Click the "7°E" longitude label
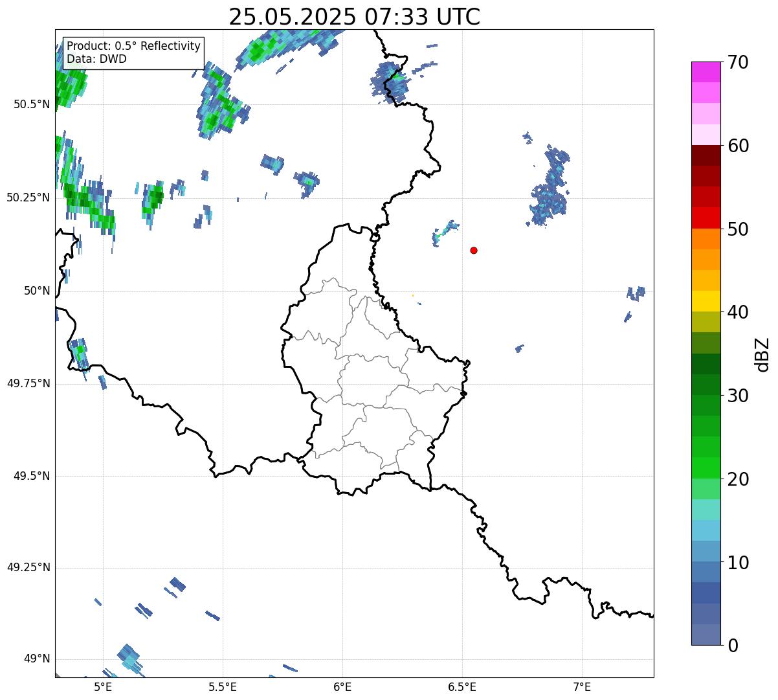Screen dimensions: 778x700 tap(582, 686)
